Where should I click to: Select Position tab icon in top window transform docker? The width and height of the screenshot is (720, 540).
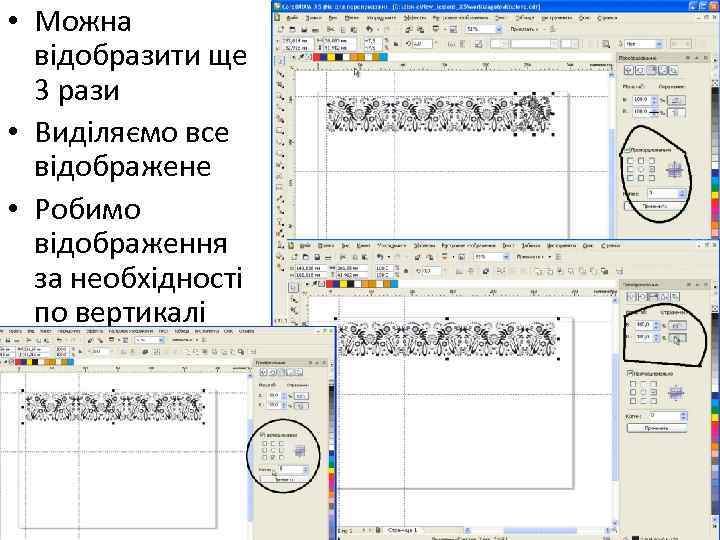(629, 70)
